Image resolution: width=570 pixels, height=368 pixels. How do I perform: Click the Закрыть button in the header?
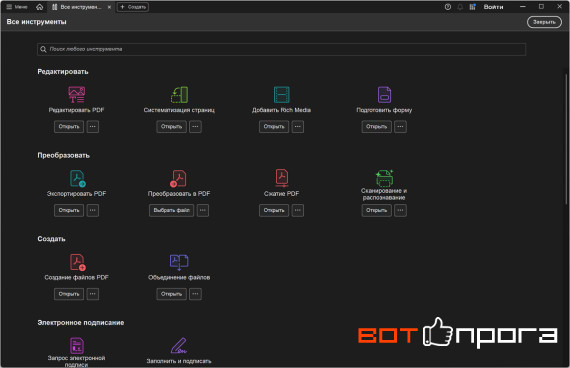(544, 22)
